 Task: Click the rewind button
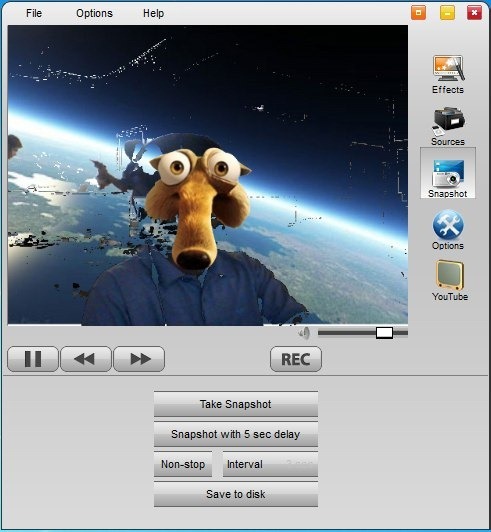click(86, 359)
